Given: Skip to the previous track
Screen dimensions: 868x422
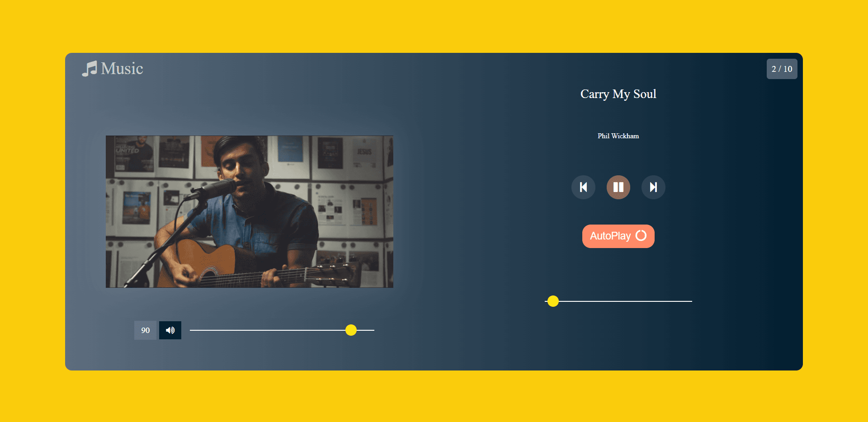Looking at the screenshot, I should coord(583,187).
